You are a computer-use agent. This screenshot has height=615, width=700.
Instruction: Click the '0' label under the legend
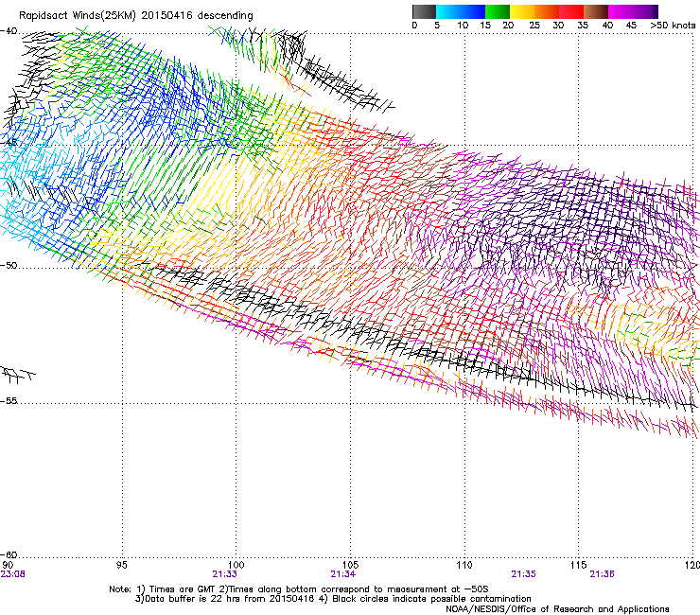point(414,26)
